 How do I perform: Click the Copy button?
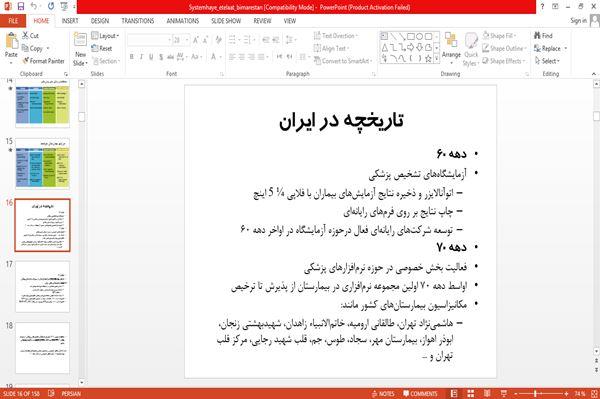click(x=33, y=48)
